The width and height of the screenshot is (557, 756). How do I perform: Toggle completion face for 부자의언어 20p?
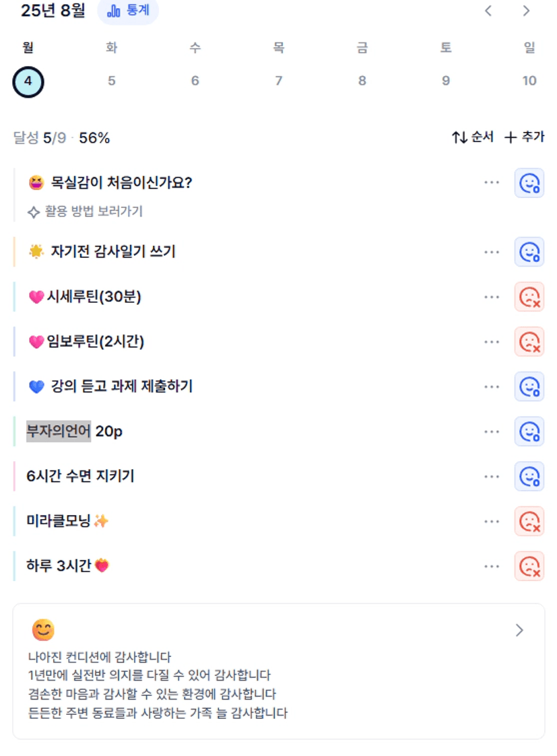[x=529, y=432]
